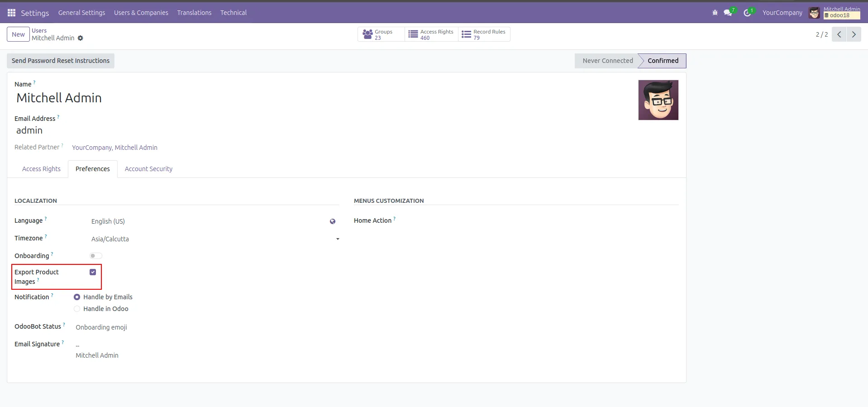The image size is (868, 407).
Task: Click the gear icon beside Mitchell Admin
Action: [x=81, y=38]
